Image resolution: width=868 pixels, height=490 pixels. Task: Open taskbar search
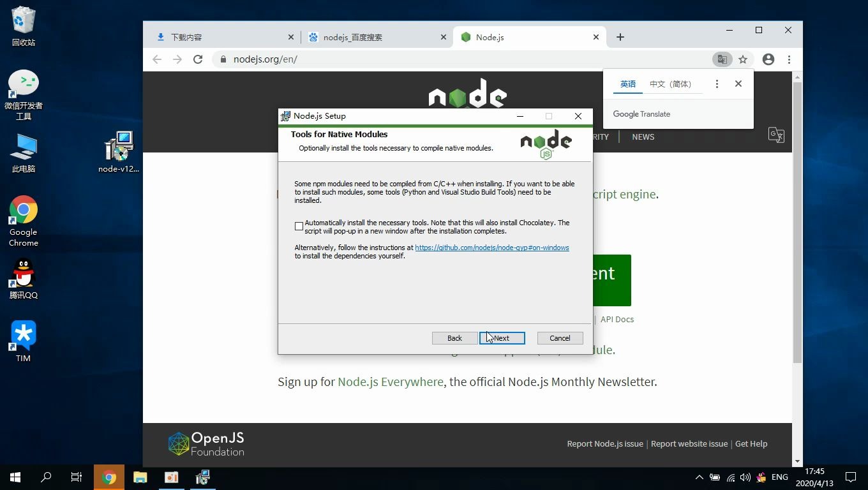tap(46, 477)
